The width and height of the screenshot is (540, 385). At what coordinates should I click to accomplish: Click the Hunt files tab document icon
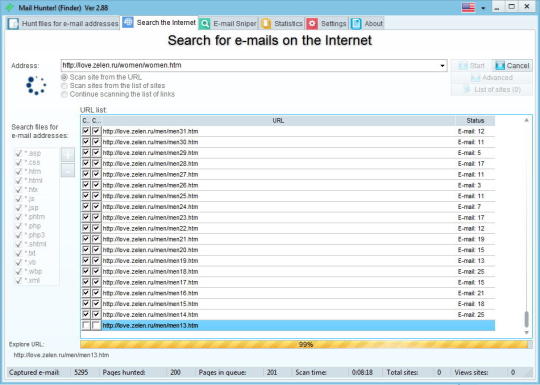click(x=13, y=23)
